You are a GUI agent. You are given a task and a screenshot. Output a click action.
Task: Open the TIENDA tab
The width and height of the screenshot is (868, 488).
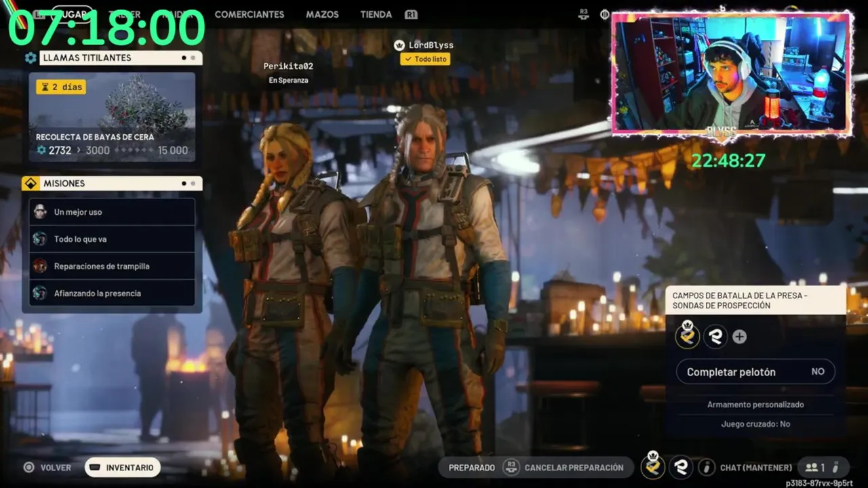point(376,14)
